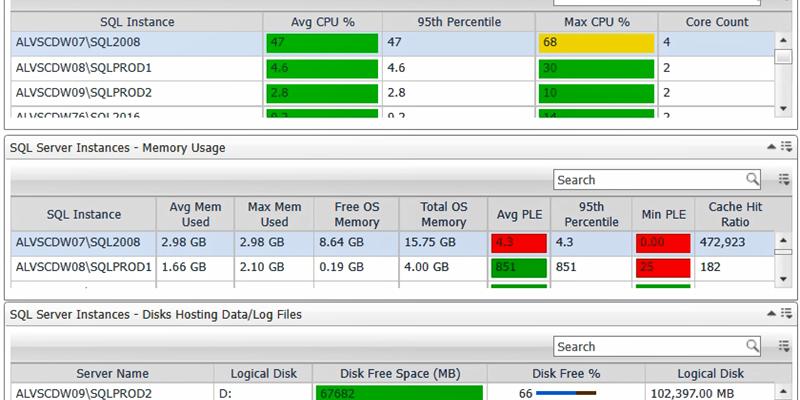Screen dimensions: 800x400
Task: Click the green Avg CPU 47 bar
Action: click(322, 43)
